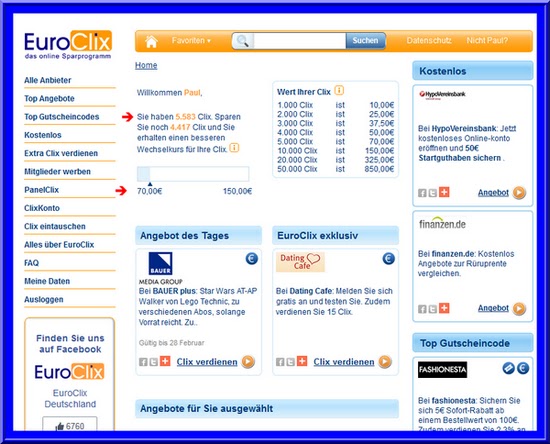Click the Facebook like thumb counter 6760
The image size is (550, 444).
click(x=70, y=425)
